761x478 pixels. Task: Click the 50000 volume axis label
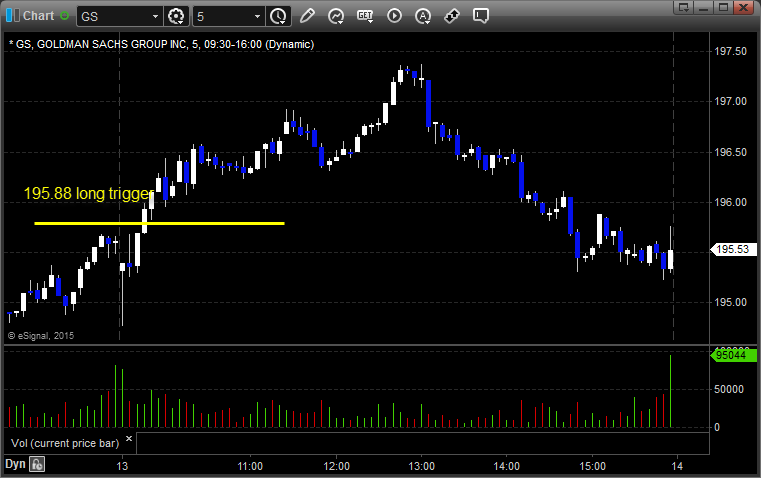pos(728,389)
